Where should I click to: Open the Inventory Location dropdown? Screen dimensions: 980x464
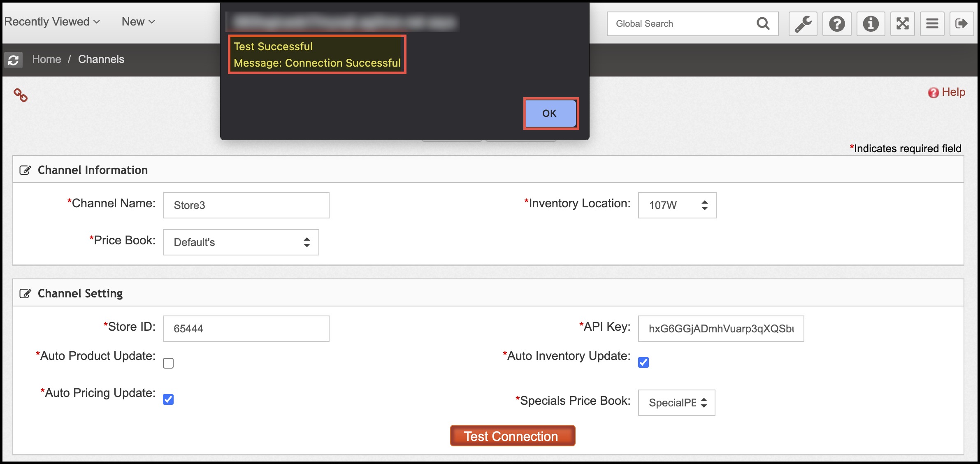(x=677, y=205)
